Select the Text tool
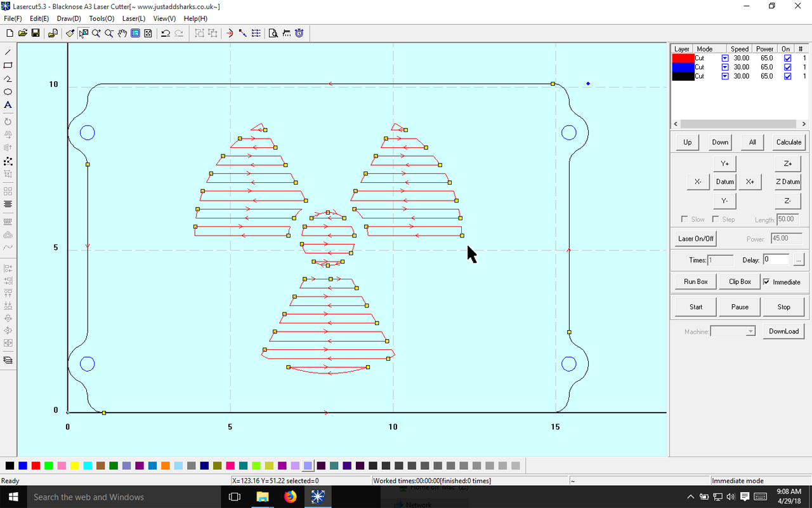Image resolution: width=812 pixels, height=508 pixels. point(8,105)
